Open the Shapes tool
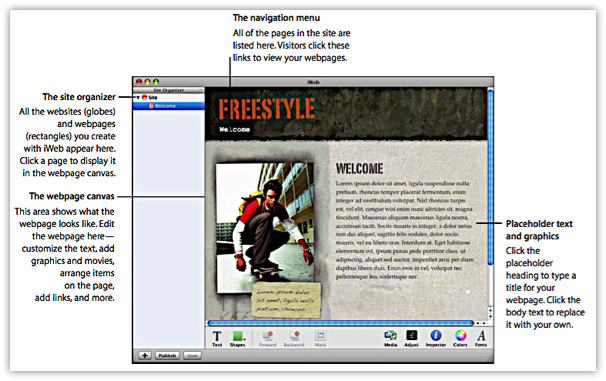The image size is (606, 381). point(238,338)
